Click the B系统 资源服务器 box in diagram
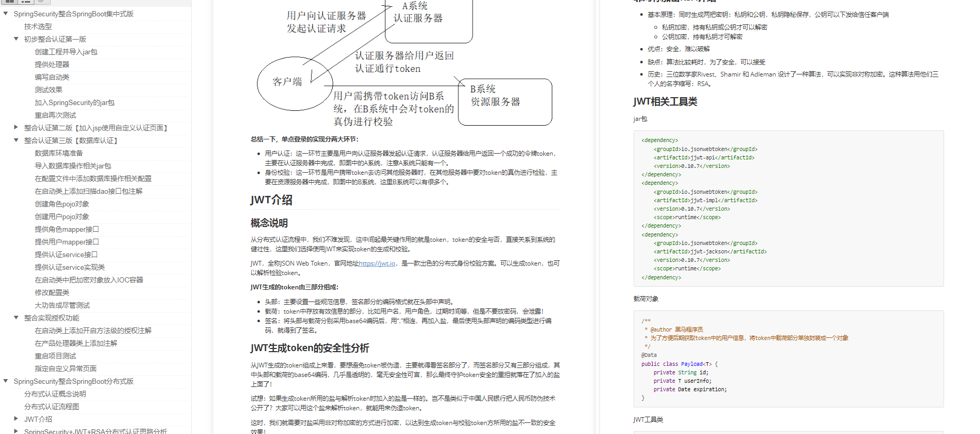 [x=505, y=102]
